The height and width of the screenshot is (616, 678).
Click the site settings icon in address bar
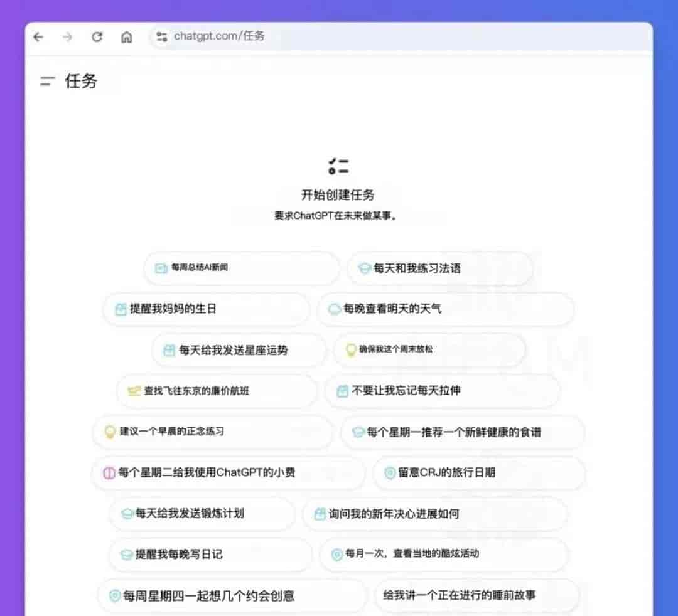(162, 37)
